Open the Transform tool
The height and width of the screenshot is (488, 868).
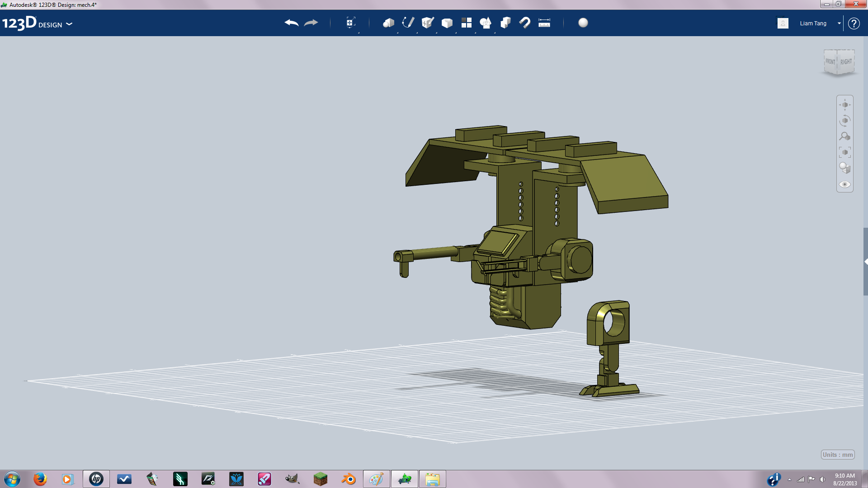pyautogui.click(x=350, y=23)
